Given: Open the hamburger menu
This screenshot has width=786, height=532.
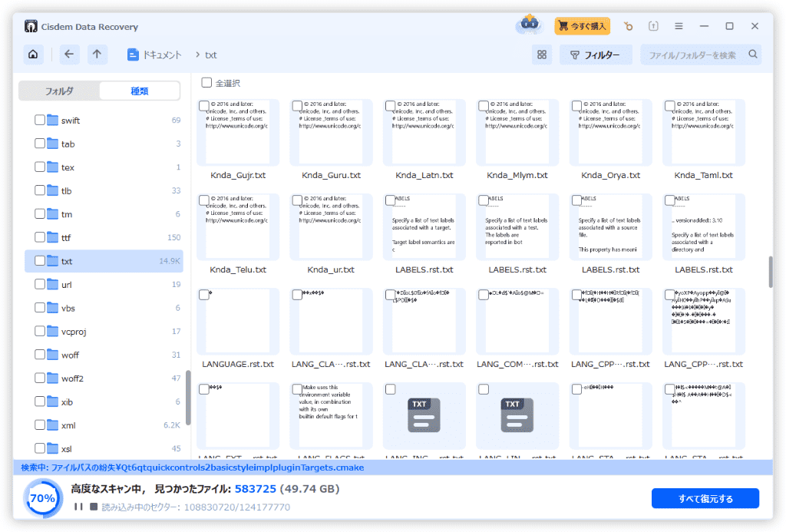Looking at the screenshot, I should [679, 26].
